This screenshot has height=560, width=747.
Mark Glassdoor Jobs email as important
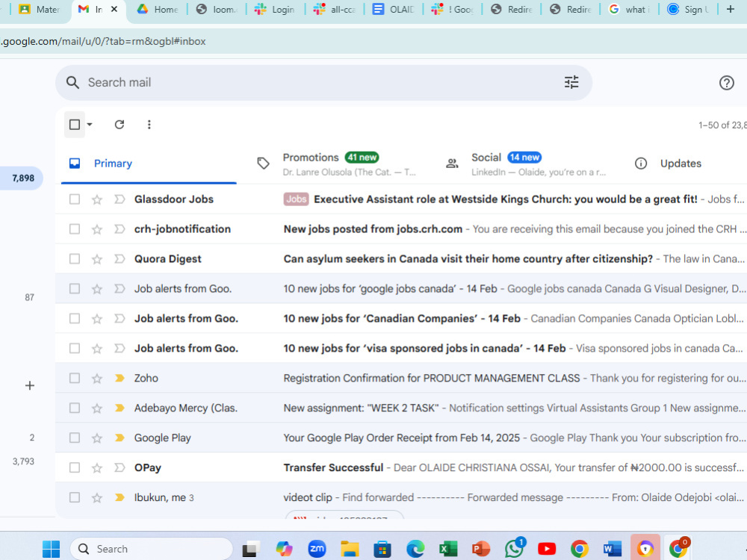[x=120, y=199]
